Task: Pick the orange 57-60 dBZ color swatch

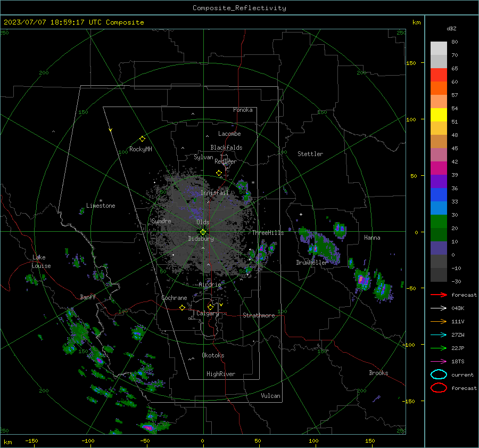Action: click(439, 88)
